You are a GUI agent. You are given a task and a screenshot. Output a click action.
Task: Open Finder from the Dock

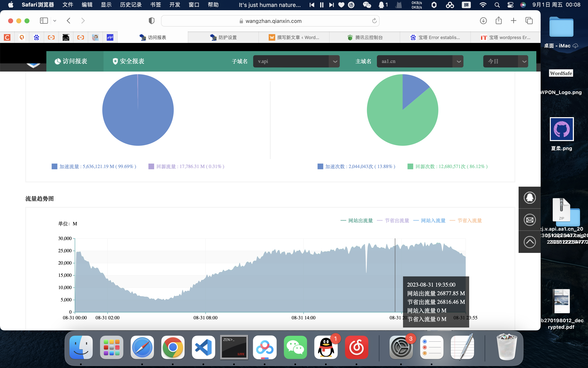[81, 347]
